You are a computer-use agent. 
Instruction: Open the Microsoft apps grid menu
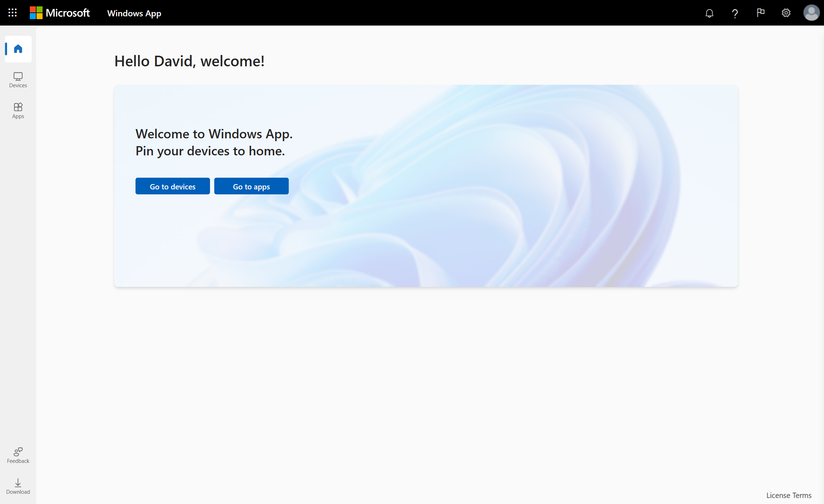(x=12, y=12)
